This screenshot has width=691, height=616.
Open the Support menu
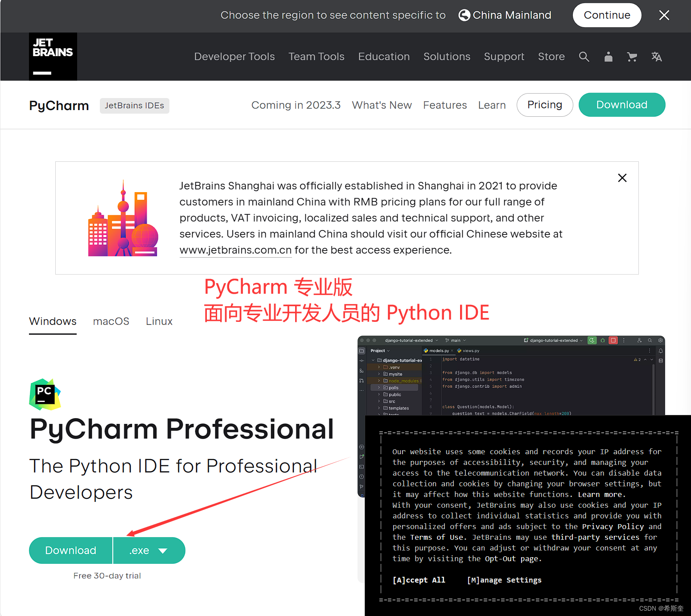click(504, 57)
